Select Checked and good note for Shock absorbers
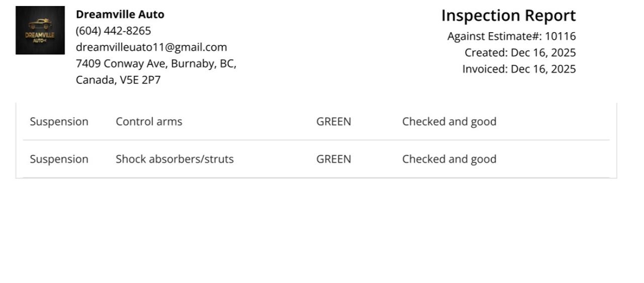 (x=449, y=159)
